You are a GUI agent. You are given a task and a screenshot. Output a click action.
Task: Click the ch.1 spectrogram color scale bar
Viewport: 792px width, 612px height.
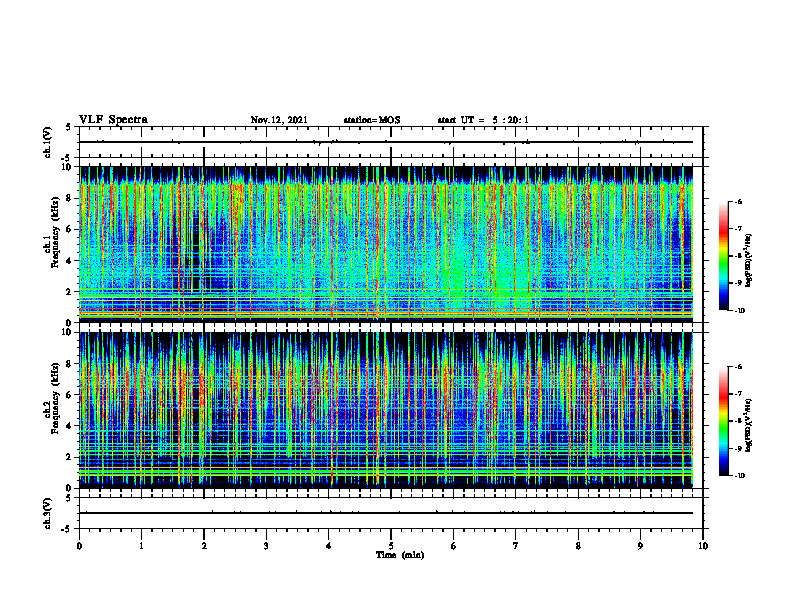tap(724, 256)
